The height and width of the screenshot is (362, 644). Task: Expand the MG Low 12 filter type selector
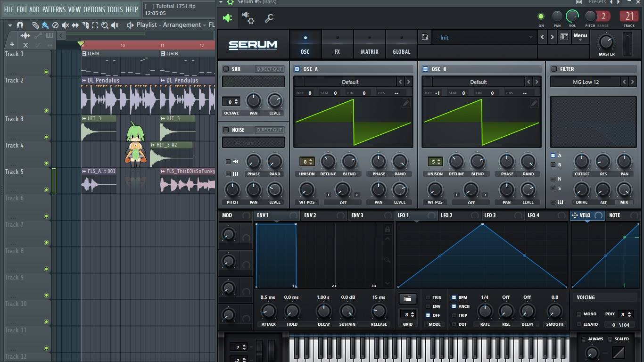tap(586, 82)
